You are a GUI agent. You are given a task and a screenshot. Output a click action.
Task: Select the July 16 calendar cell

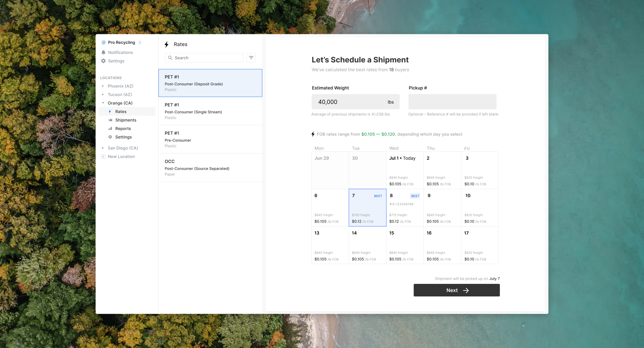(x=442, y=245)
